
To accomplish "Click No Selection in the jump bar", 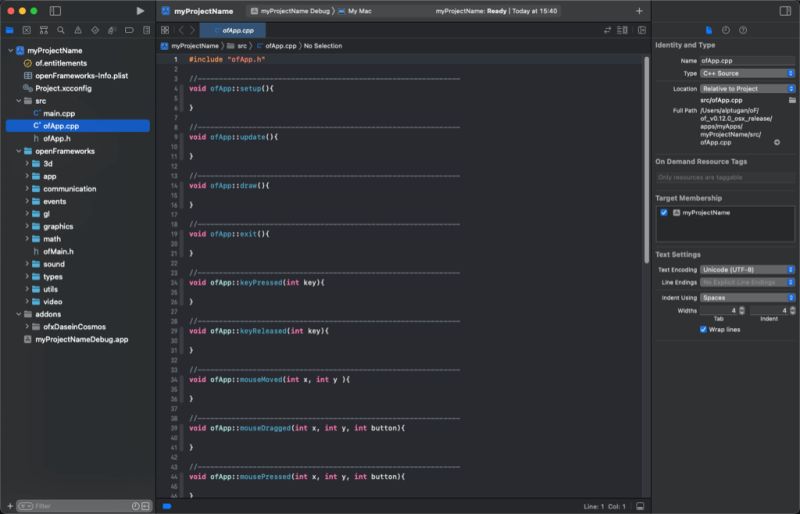I will tap(323, 46).
